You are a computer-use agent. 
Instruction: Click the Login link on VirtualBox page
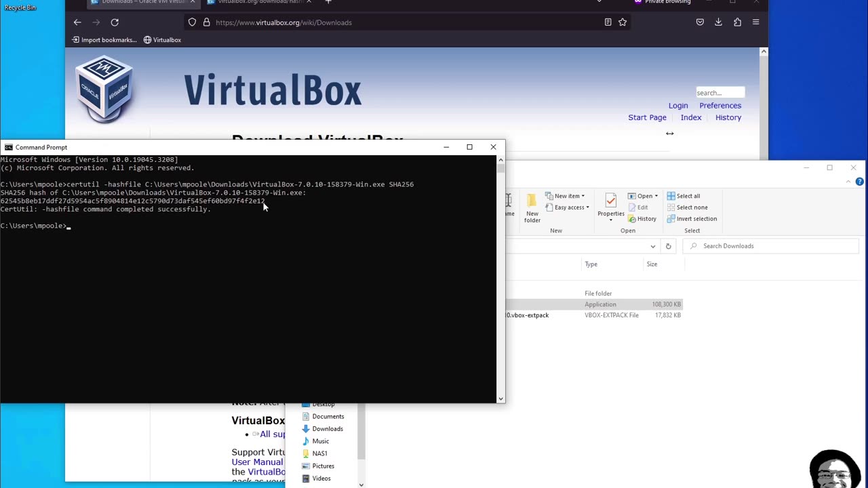[678, 106]
